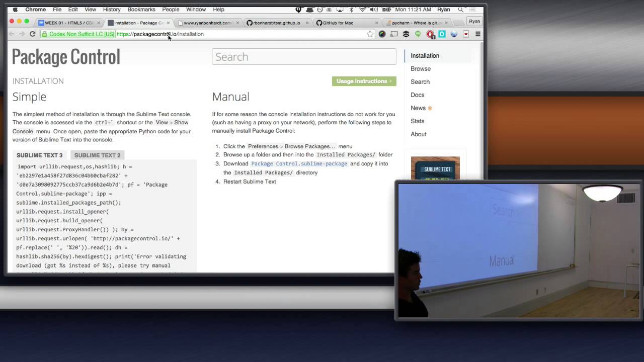Open About in the sidebar

pos(419,134)
